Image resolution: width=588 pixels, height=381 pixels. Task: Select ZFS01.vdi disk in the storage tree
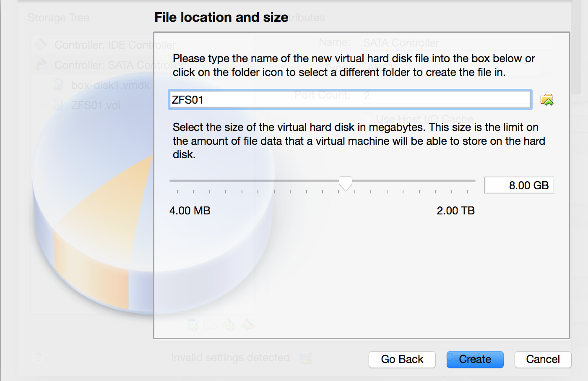pos(96,105)
